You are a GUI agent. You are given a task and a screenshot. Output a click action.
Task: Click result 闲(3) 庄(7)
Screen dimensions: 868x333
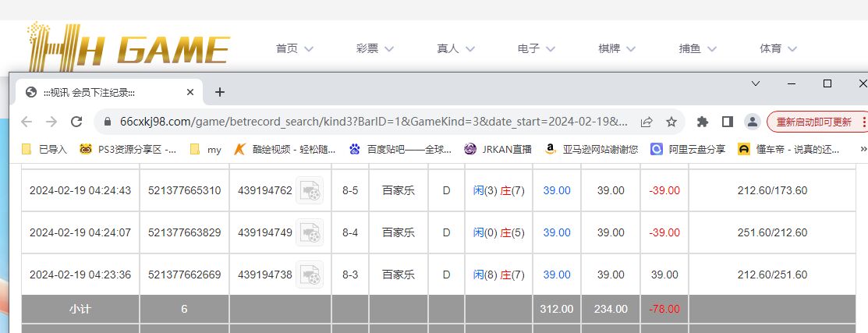[499, 190]
